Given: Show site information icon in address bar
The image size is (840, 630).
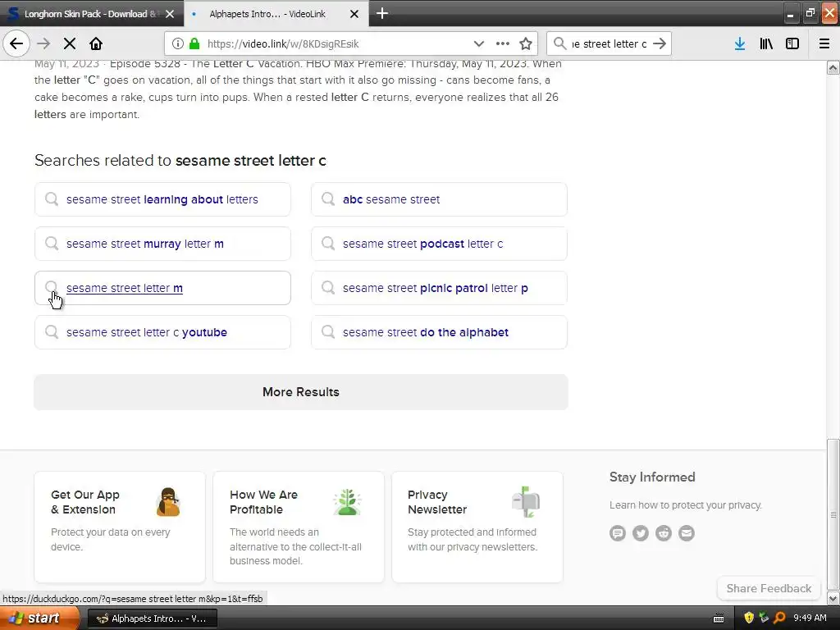Looking at the screenshot, I should tap(178, 43).
